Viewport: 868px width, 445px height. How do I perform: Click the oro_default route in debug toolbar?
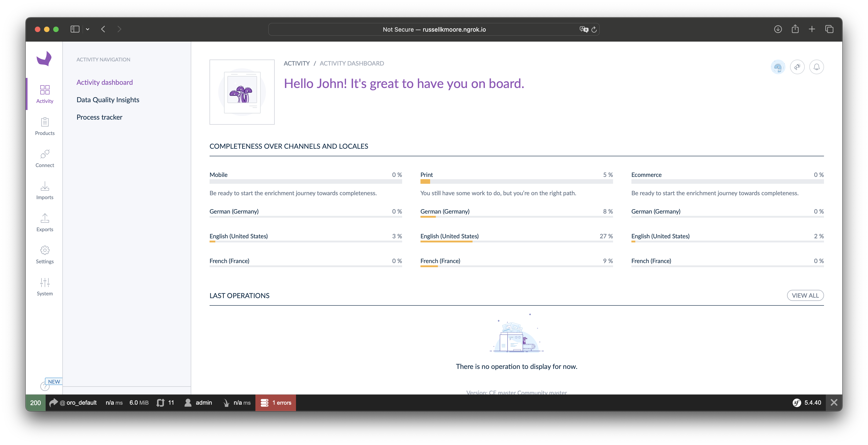(x=73, y=403)
